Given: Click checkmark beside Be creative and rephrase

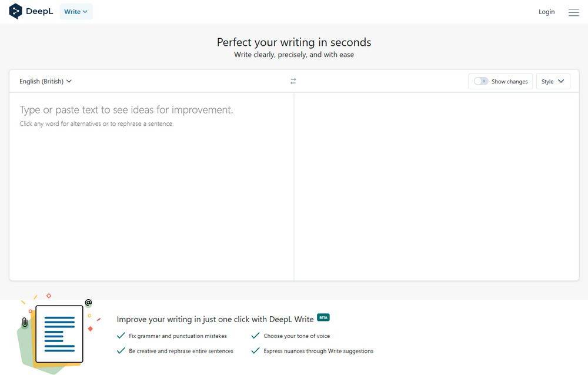Looking at the screenshot, I should tap(121, 351).
